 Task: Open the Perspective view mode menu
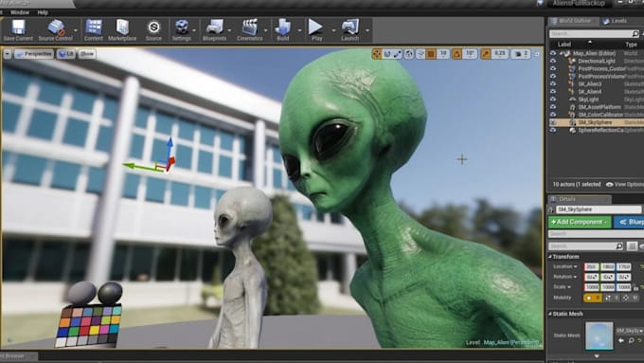click(x=34, y=54)
